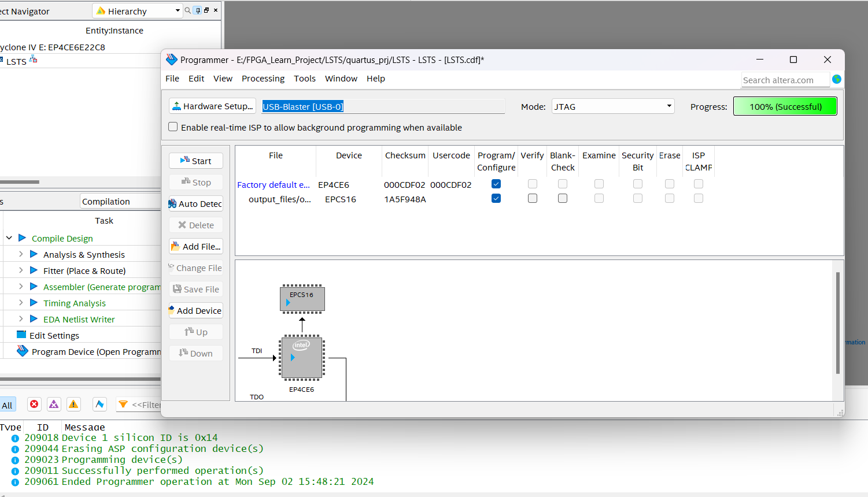The image size is (868, 497).
Task: Toggle Security Bit checkbox on EP4CE6 row
Action: point(638,184)
